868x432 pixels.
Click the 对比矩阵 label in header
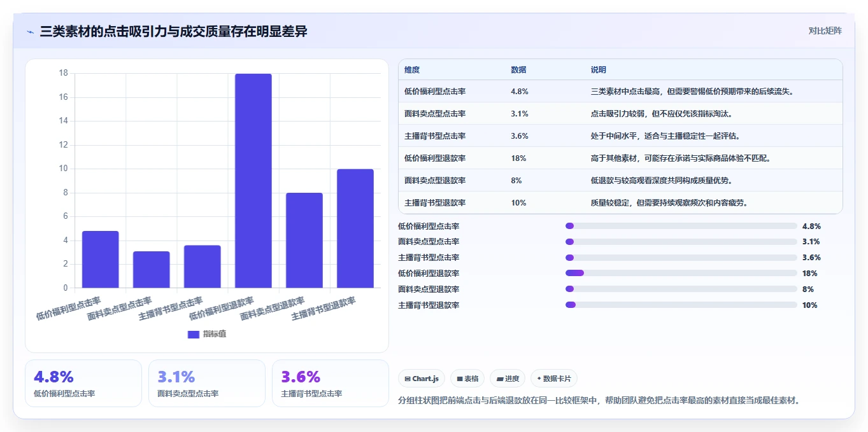click(825, 31)
